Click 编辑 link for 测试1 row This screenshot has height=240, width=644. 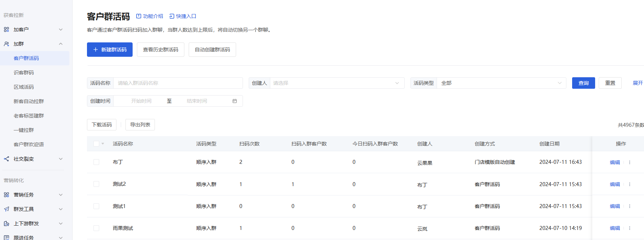(x=615, y=206)
